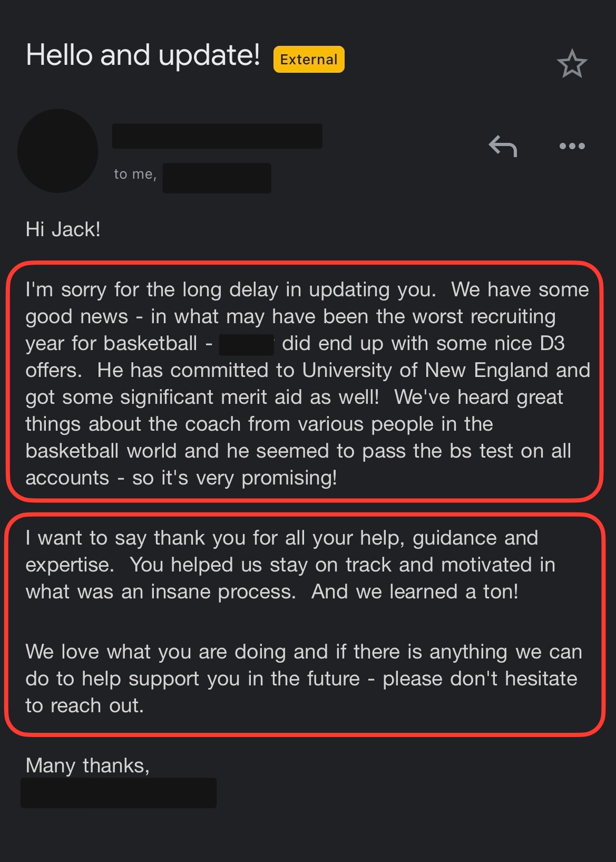616x862 pixels.
Task: Tap the redacted recipient beside "to me,"
Action: tap(217, 178)
